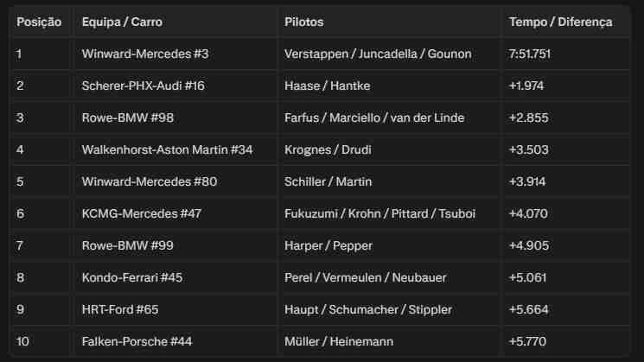
Task: Click the Equipa / Carro column header
Action: pyautogui.click(x=120, y=22)
